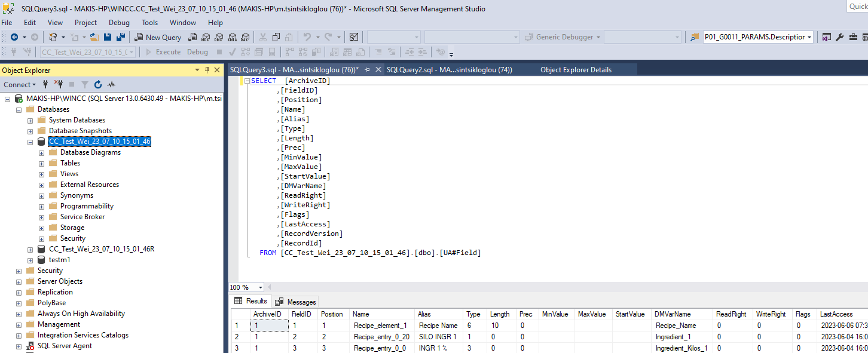Image resolution: width=868 pixels, height=353 pixels.
Task: Select the testm1 database in tree
Action: coord(59,260)
